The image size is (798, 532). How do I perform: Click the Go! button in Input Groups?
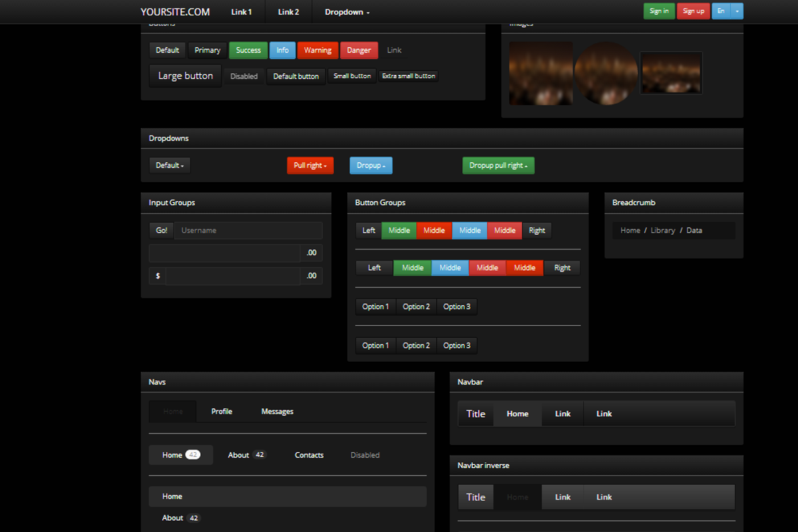click(160, 230)
